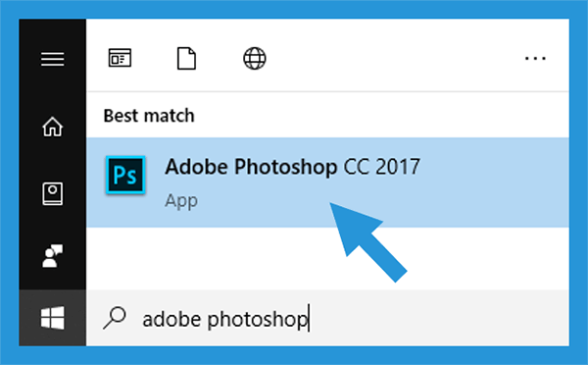
Task: Open the Feedback icon in sidebar
Action: point(53,256)
